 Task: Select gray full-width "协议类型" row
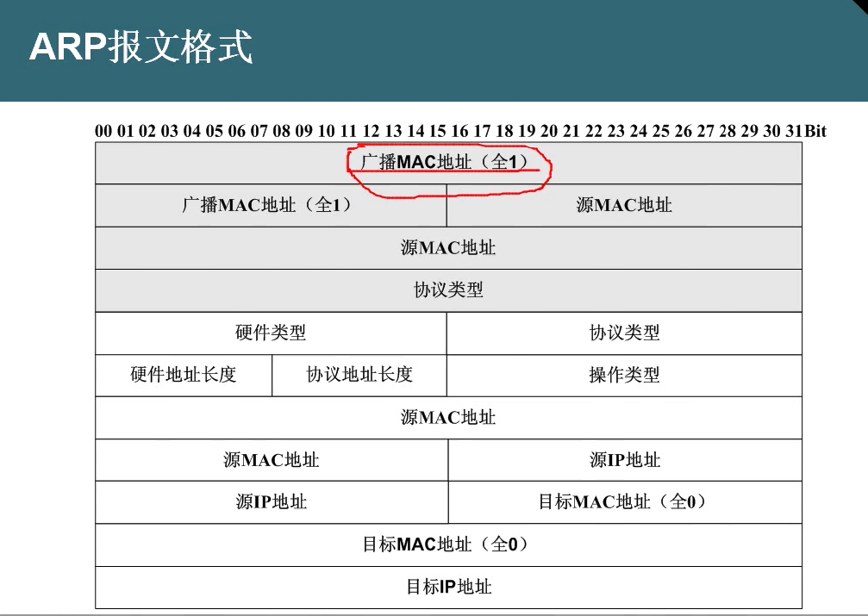[x=448, y=290]
